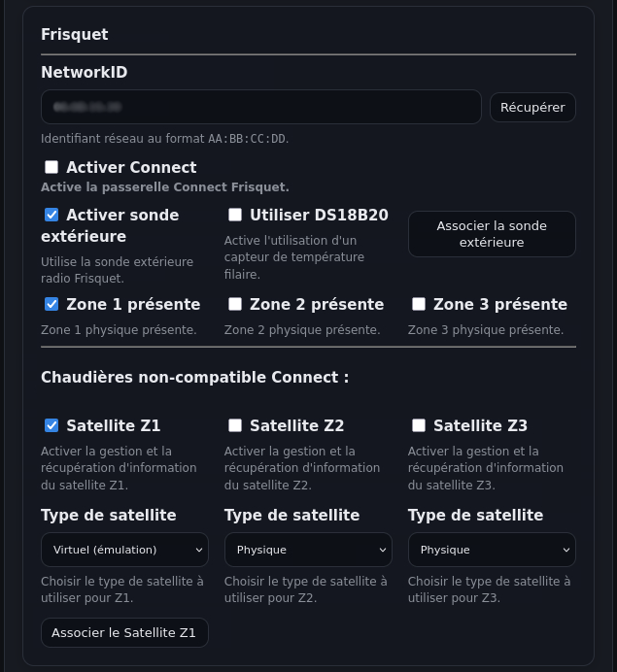Click the AA:BB:CC:DD format hint text

pyautogui.click(x=247, y=139)
